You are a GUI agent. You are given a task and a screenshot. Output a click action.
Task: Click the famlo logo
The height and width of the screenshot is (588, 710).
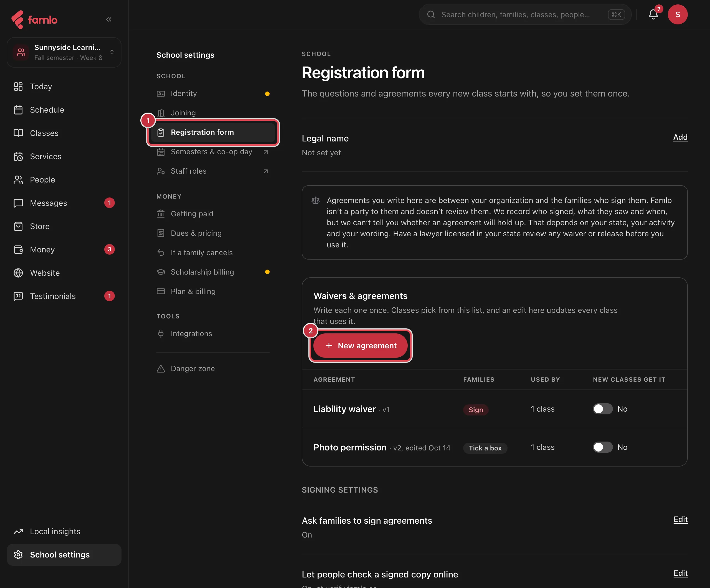tap(34, 20)
